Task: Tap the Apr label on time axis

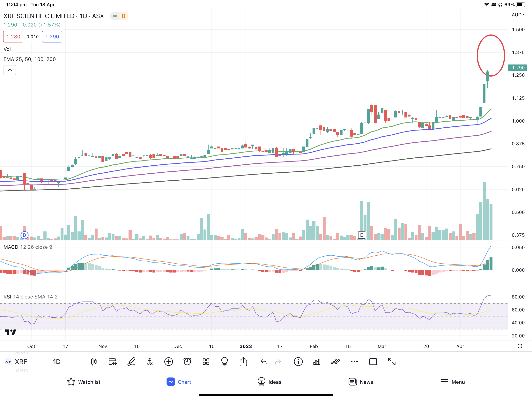Action: [460, 346]
